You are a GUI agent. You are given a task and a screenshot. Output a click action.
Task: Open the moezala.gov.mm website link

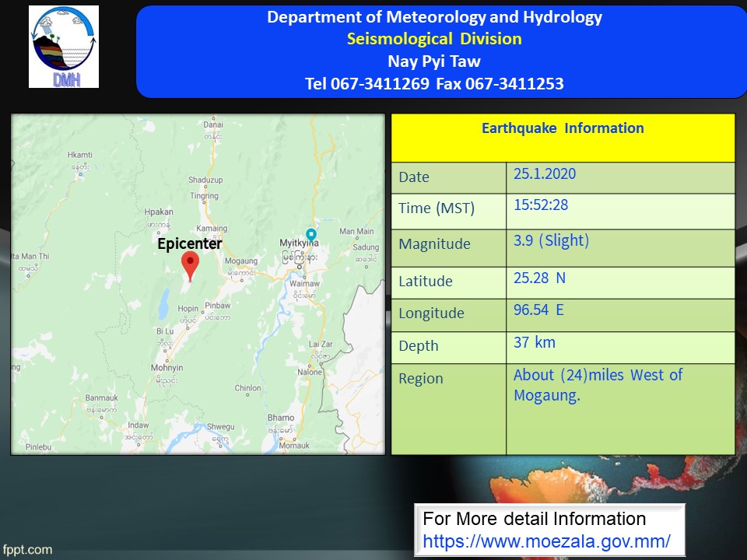point(546,541)
